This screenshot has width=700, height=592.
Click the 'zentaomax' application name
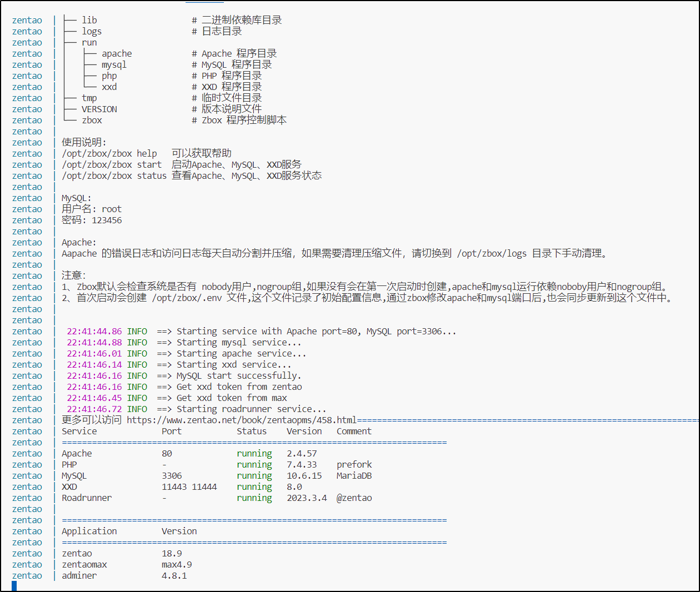coord(84,564)
